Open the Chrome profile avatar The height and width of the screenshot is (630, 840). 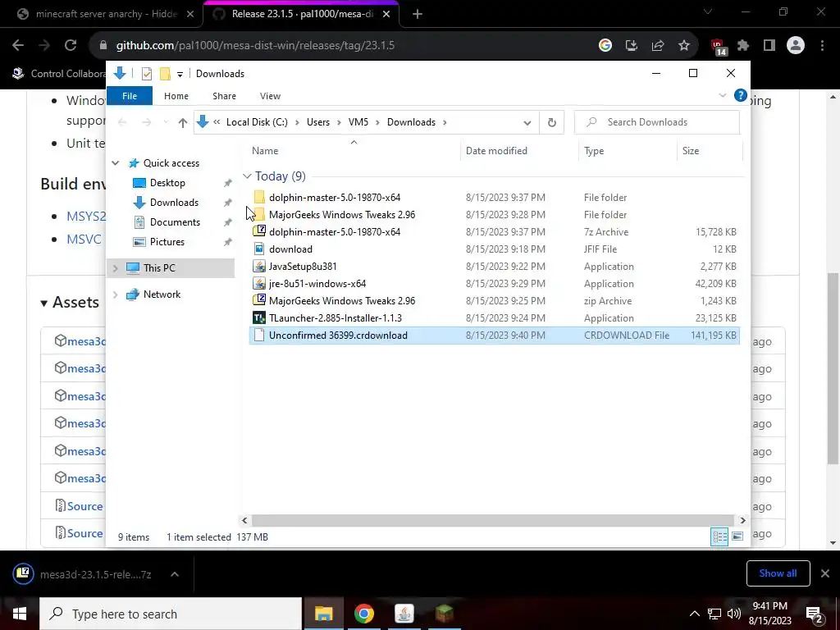click(796, 46)
